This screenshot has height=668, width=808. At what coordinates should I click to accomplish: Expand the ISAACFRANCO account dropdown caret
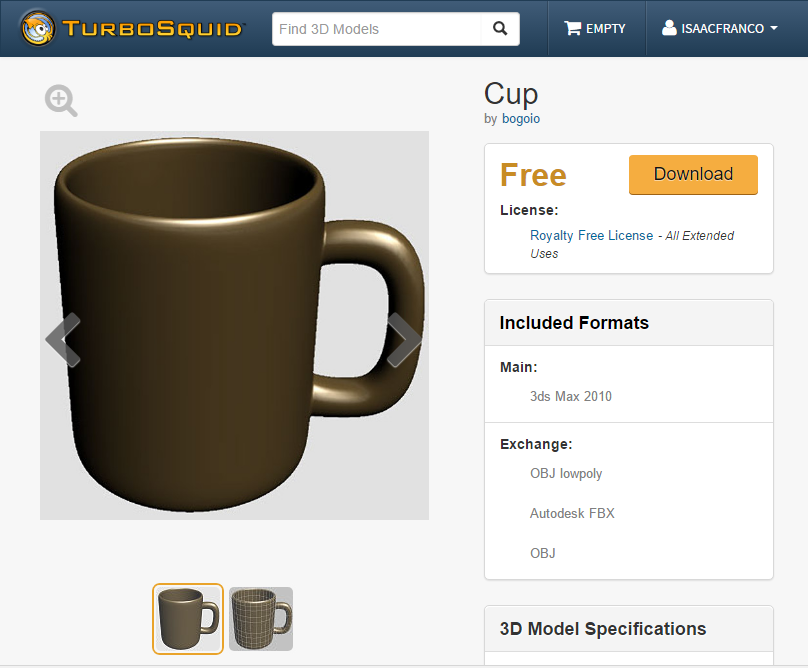pos(773,28)
